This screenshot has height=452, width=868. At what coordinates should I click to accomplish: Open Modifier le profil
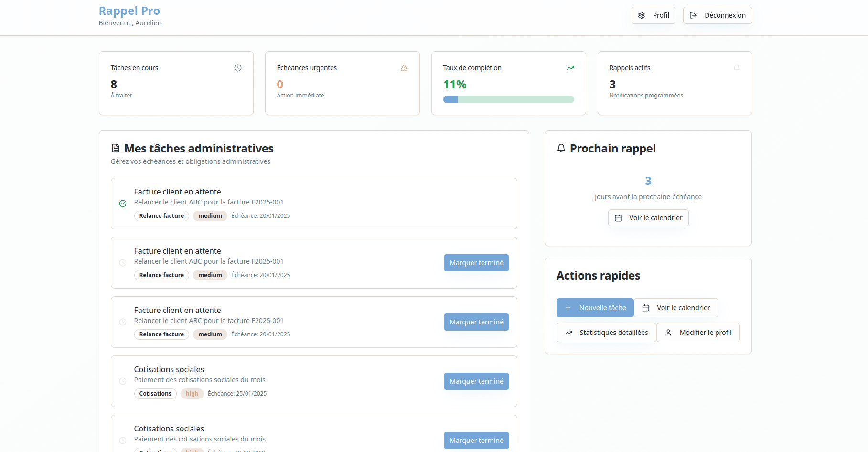pos(698,333)
